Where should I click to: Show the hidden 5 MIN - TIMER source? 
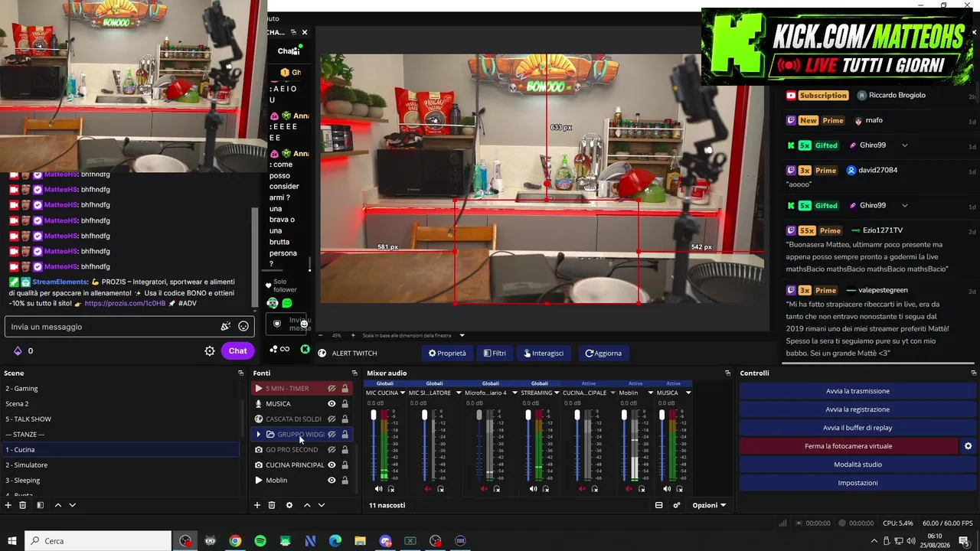332,388
